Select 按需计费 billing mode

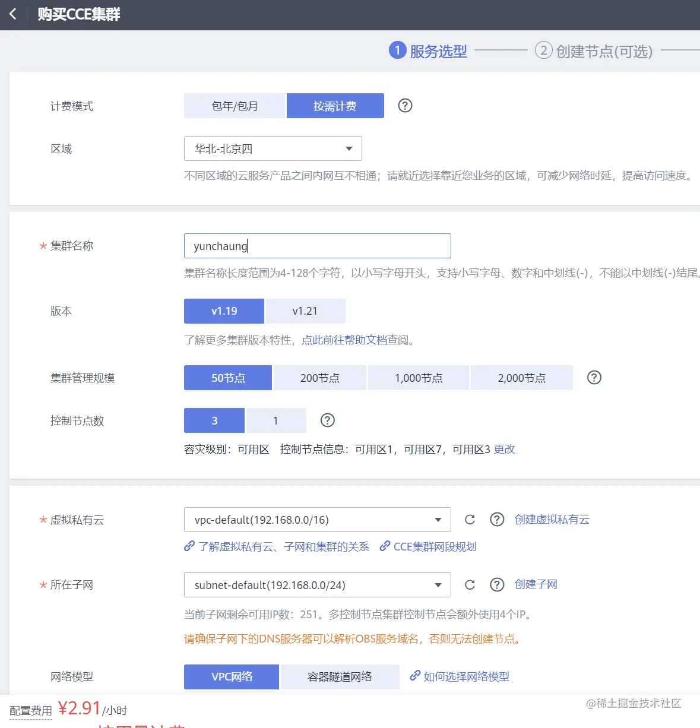[x=335, y=106]
